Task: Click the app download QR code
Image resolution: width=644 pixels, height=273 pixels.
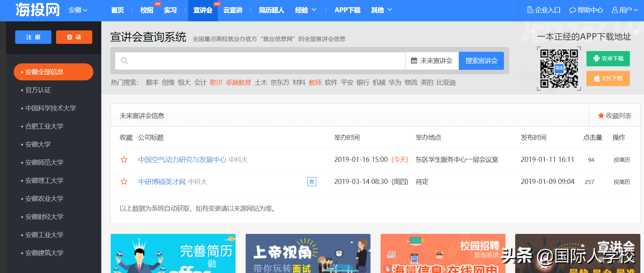Action: (x=559, y=68)
